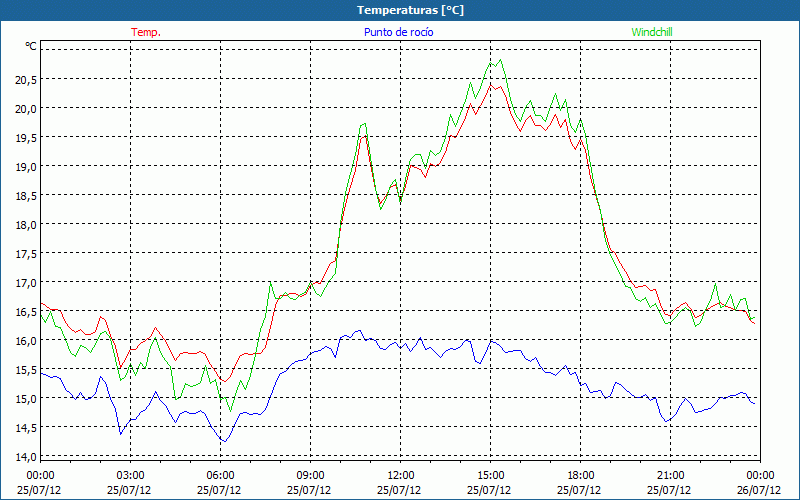Viewport: 800px width, 500px height.
Task: Click the '17,5' y-axis label
Action: tap(27, 254)
